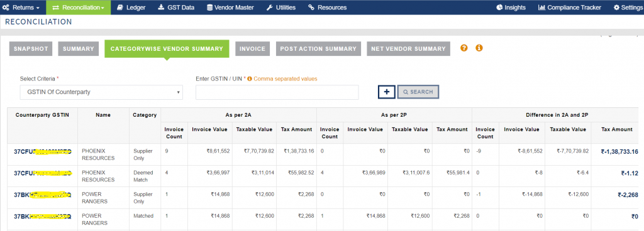Screen dimensions: 644x231
Task: Click 2A invoice value ₹8,61,552
Action: pos(218,151)
